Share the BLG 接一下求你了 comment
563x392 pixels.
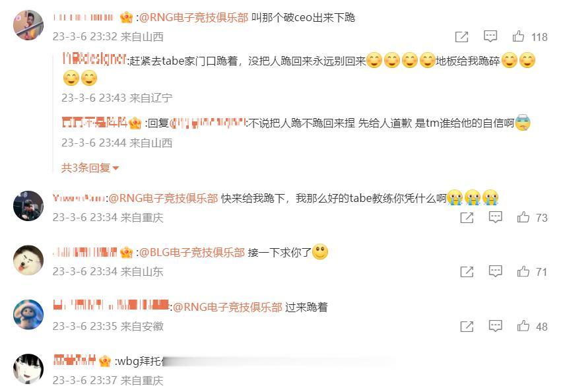tap(467, 272)
